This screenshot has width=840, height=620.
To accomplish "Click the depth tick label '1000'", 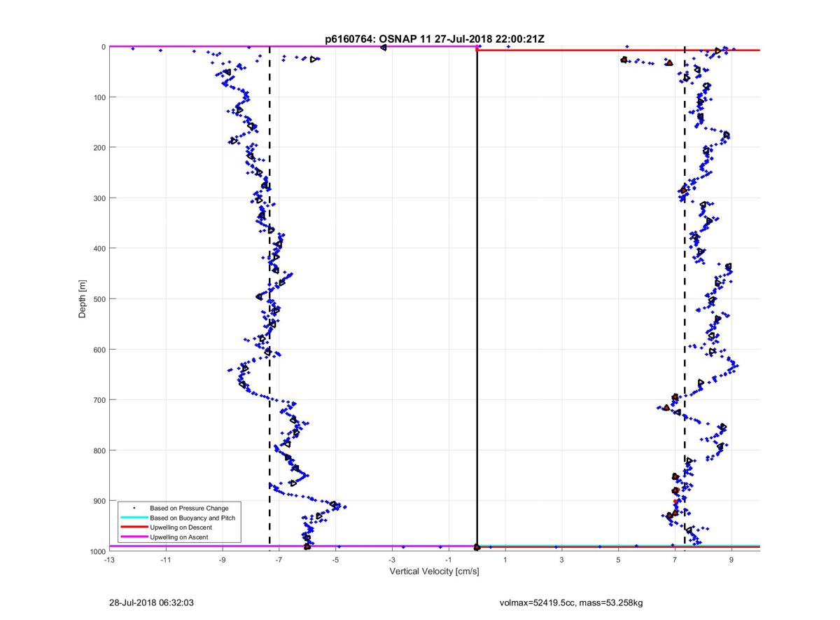I will pos(97,551).
